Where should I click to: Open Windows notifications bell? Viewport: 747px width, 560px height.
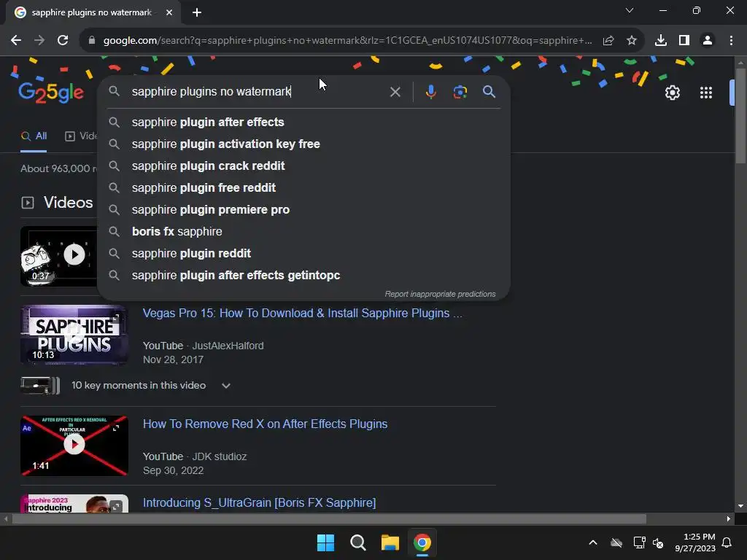727,542
